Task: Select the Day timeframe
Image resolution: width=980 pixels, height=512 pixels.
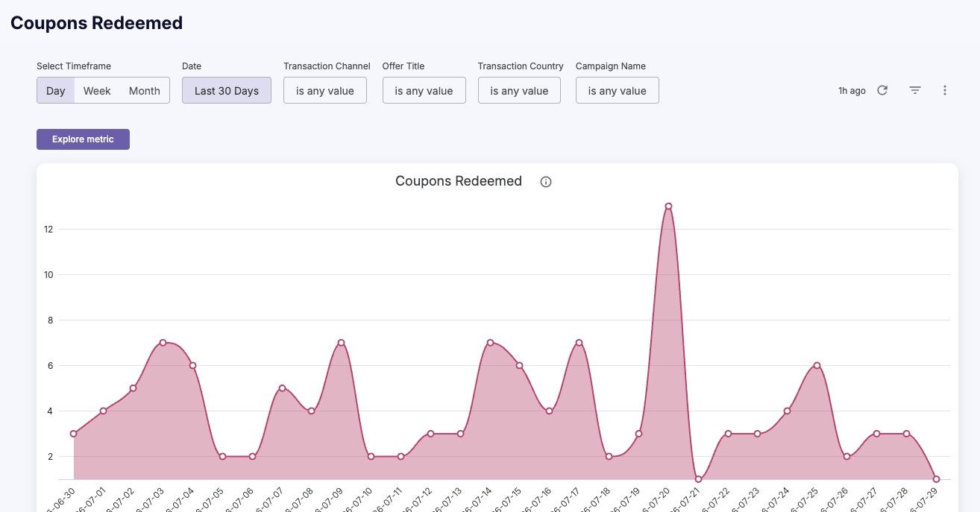Action: point(56,91)
